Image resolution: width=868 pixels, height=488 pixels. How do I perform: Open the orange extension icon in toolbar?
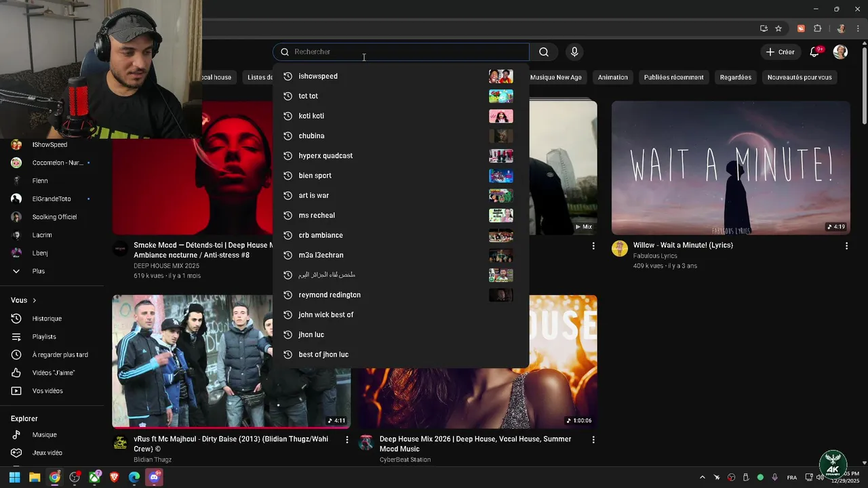point(801,28)
